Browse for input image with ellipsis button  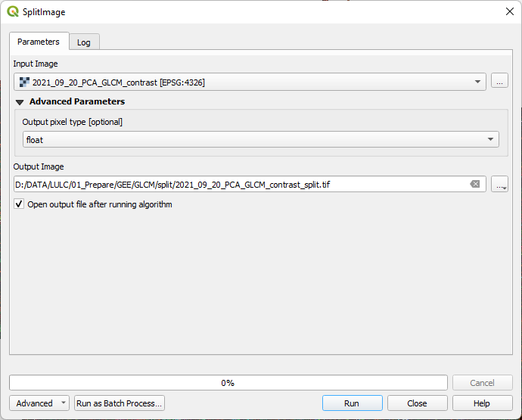pyautogui.click(x=499, y=80)
